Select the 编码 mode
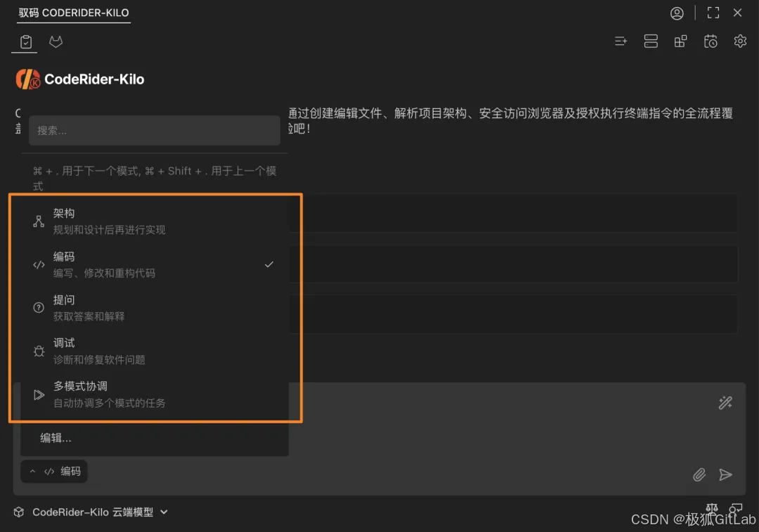The image size is (759, 532). point(155,264)
